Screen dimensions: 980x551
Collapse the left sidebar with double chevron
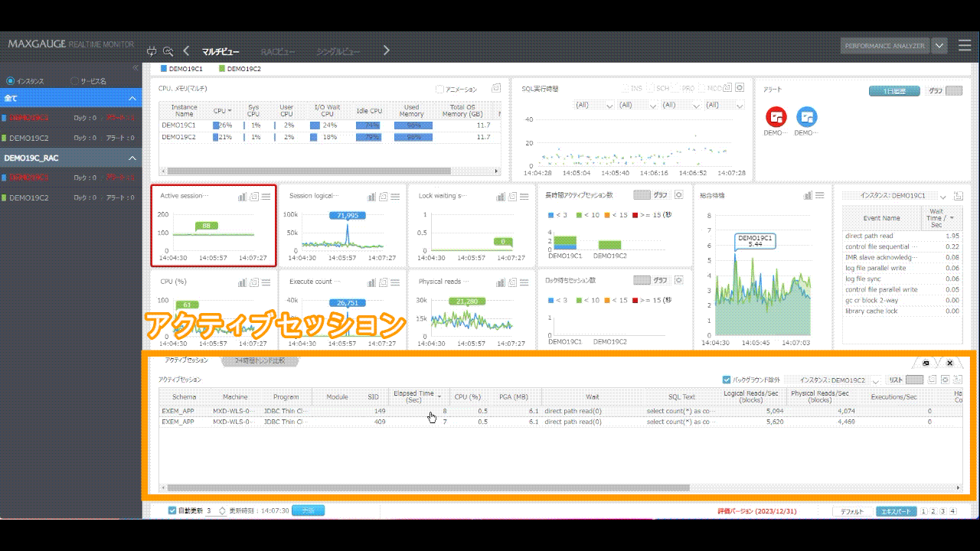pyautogui.click(x=136, y=67)
